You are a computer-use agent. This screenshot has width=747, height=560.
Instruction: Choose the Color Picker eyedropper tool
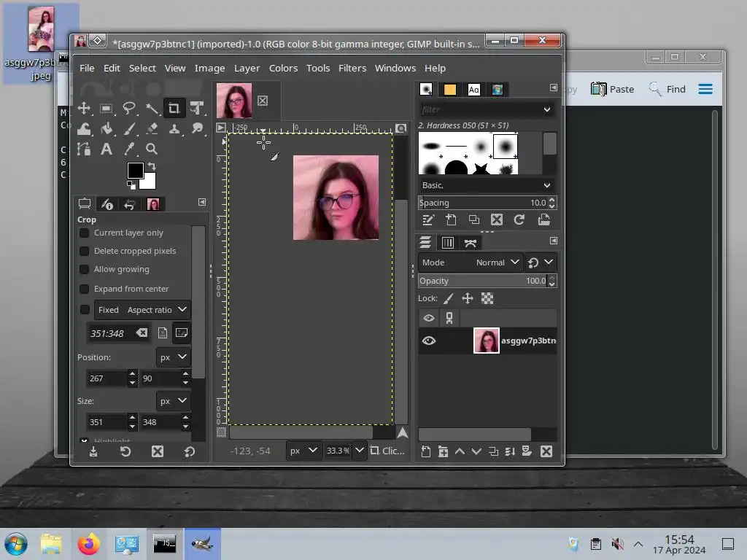pos(129,149)
